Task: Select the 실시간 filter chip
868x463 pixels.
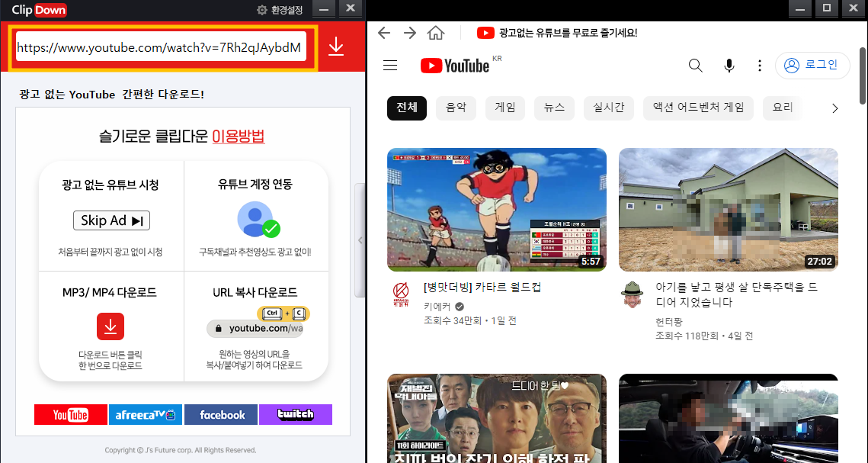Action: 609,108
